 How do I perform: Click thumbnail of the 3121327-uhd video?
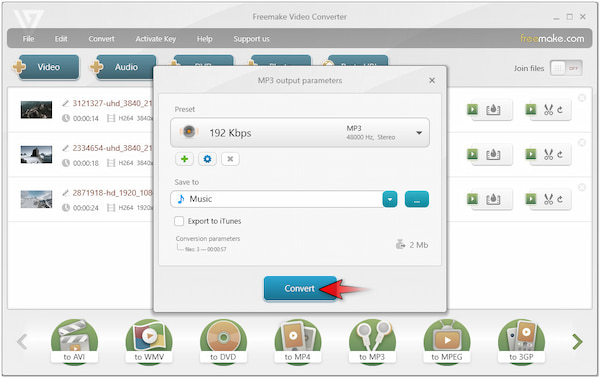tap(36, 110)
